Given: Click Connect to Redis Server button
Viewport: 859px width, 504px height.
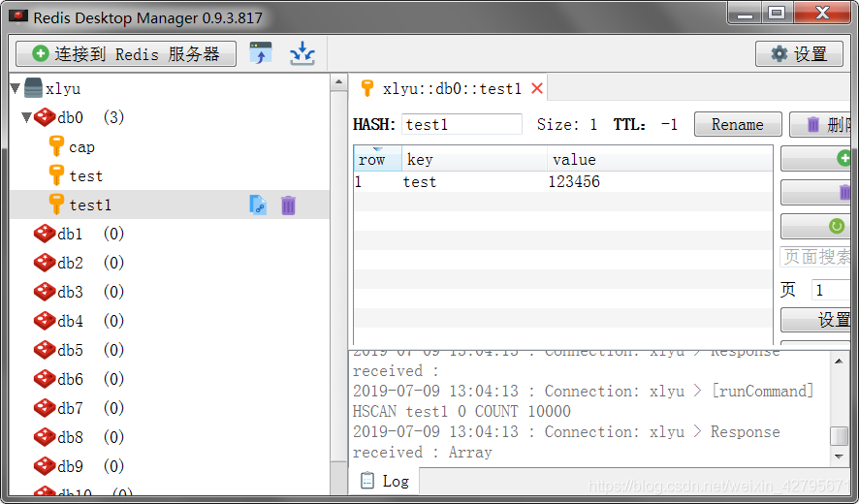Looking at the screenshot, I should click(126, 53).
